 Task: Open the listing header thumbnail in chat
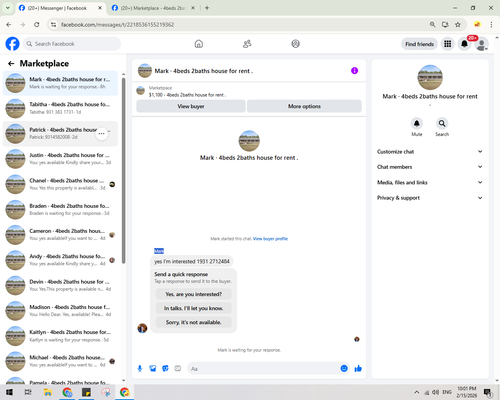[x=145, y=71]
